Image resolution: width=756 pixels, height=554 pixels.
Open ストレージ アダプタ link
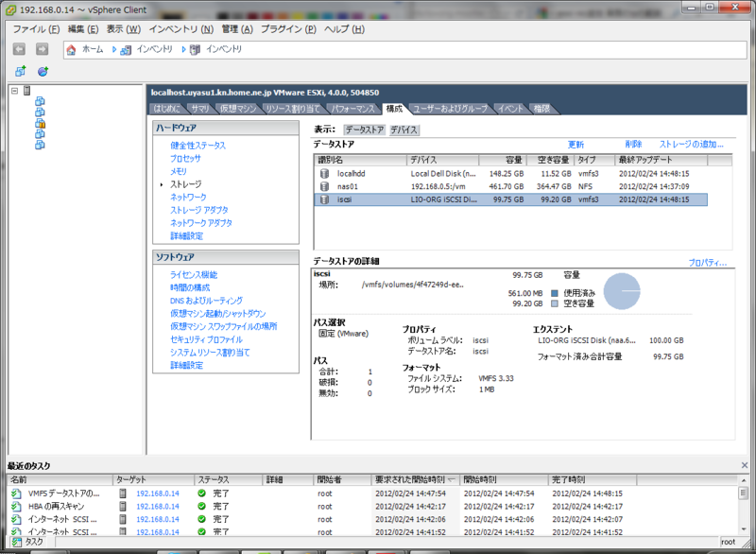[x=199, y=210]
